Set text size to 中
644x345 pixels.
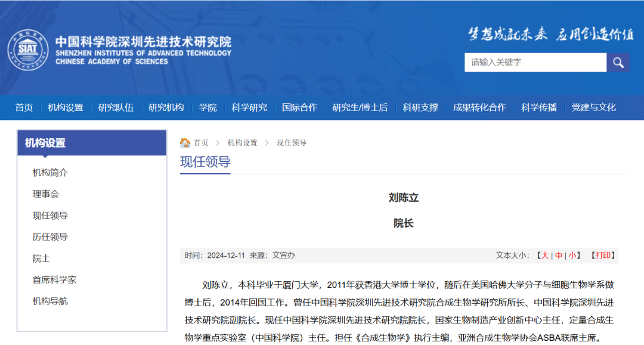559,255
